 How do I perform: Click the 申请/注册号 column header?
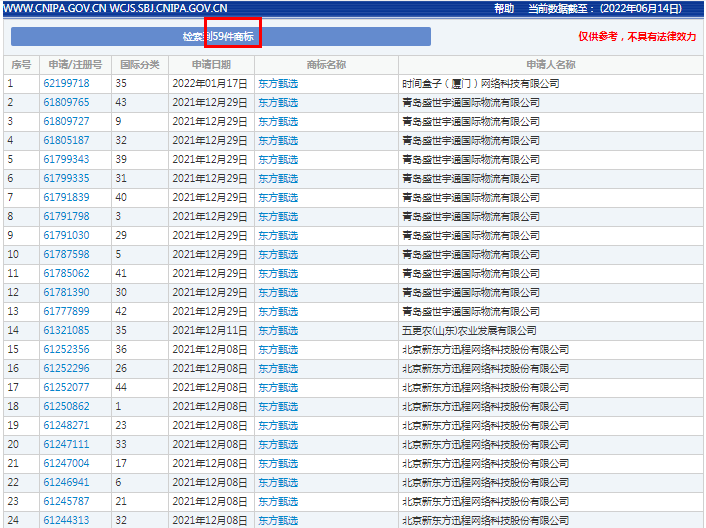[x=75, y=65]
